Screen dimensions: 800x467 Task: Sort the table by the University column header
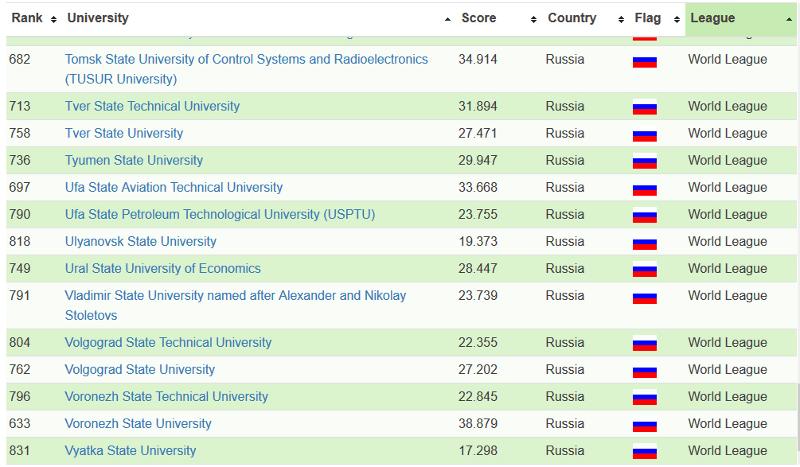point(98,18)
